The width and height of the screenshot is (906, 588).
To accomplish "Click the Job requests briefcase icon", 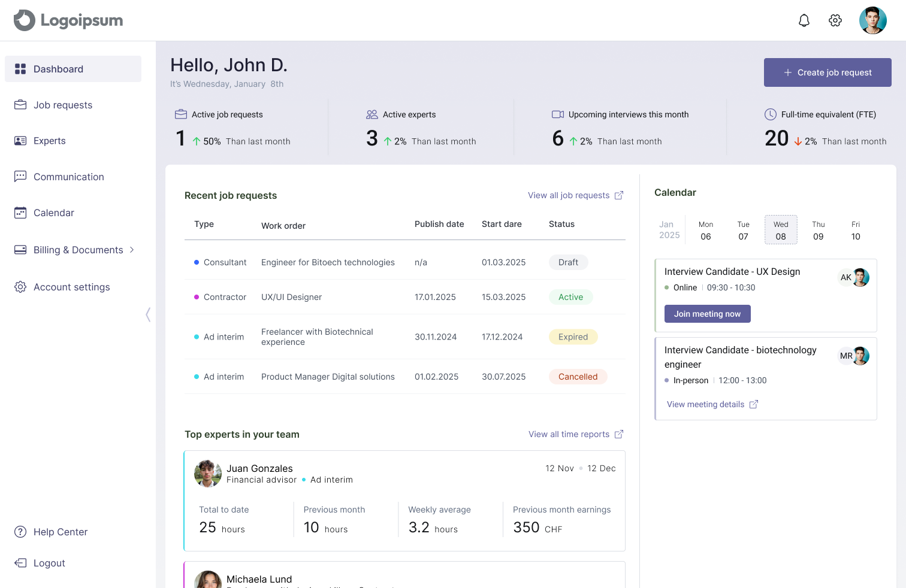I will [x=20, y=105].
